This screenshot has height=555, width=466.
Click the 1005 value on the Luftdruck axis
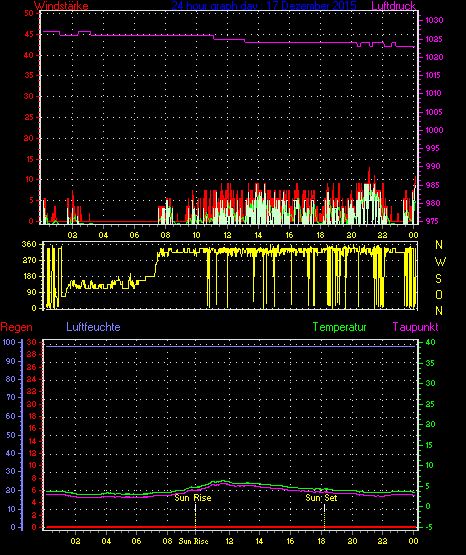[x=434, y=113]
